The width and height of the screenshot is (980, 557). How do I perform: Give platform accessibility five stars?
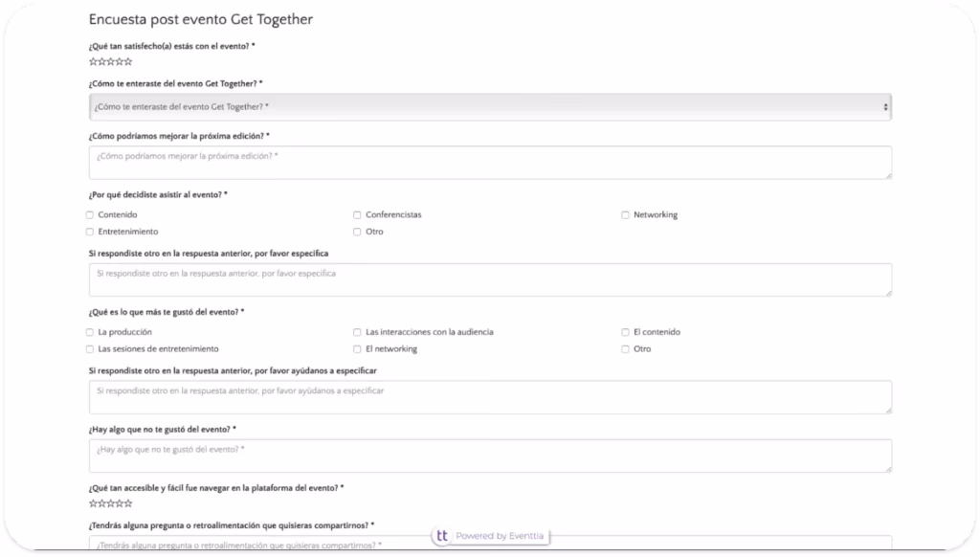(x=128, y=503)
